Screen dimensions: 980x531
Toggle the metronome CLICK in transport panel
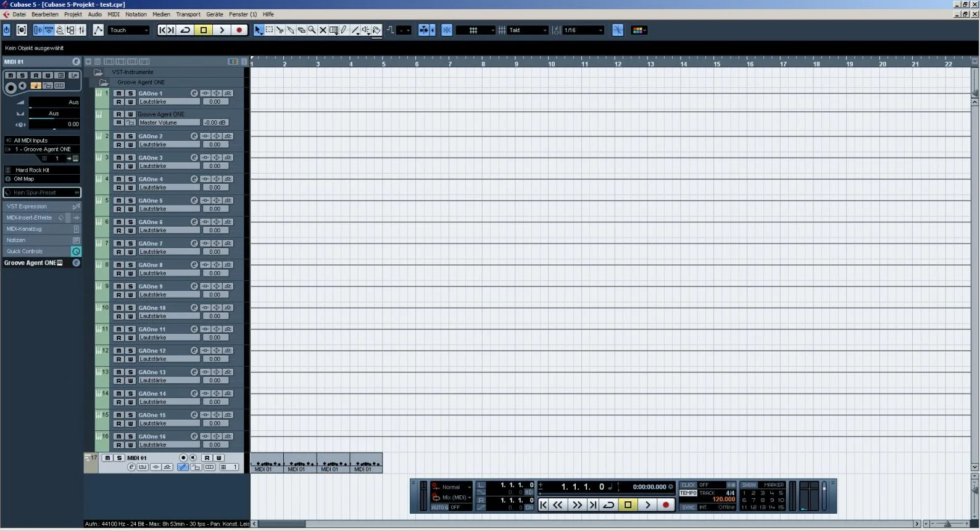click(x=688, y=485)
